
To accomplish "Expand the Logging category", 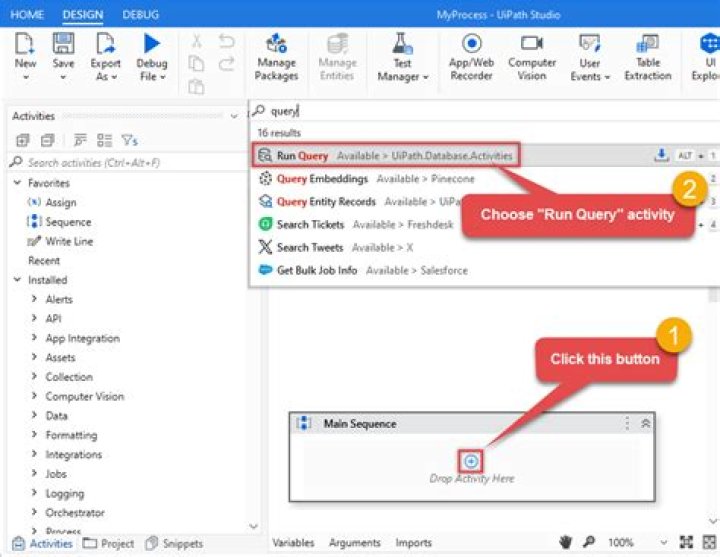I will (34, 492).
